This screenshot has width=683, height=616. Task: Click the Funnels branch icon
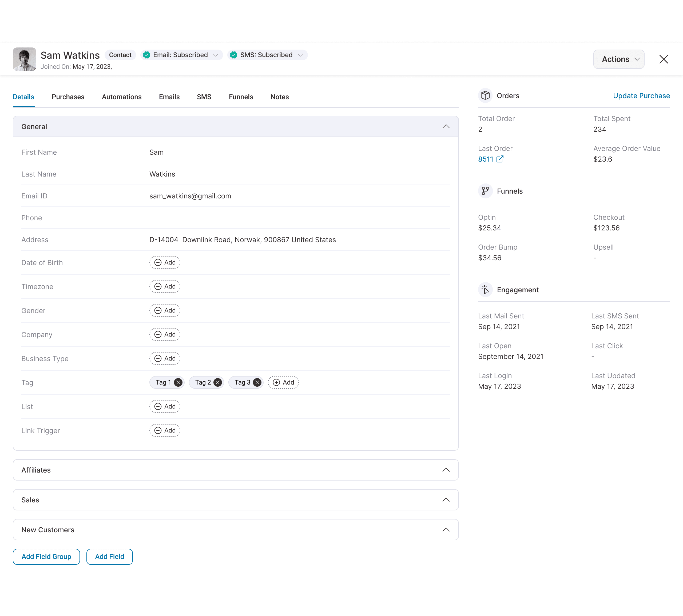pyautogui.click(x=485, y=191)
